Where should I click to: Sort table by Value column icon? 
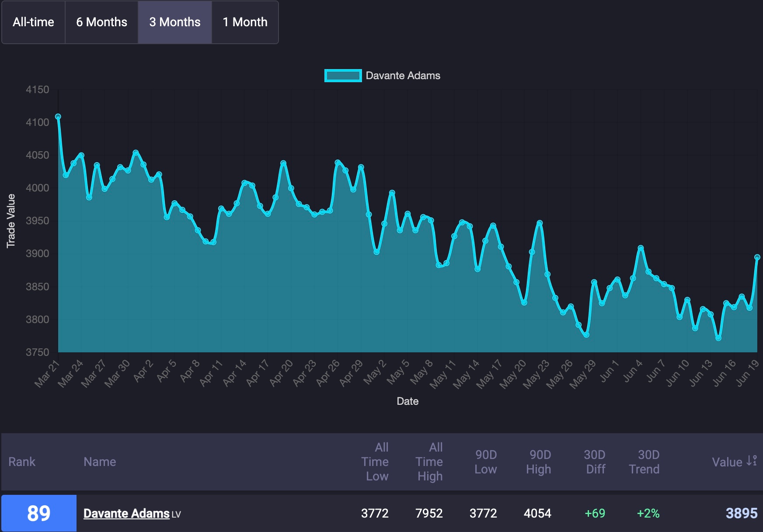[x=752, y=461]
